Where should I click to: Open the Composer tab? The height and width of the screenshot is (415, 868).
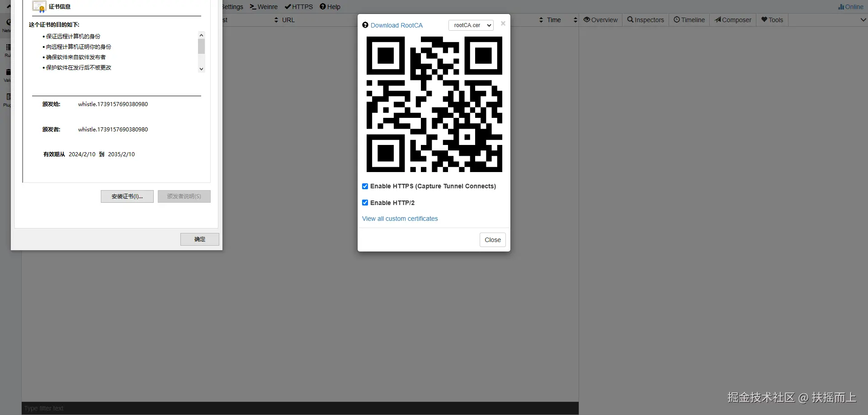click(733, 20)
